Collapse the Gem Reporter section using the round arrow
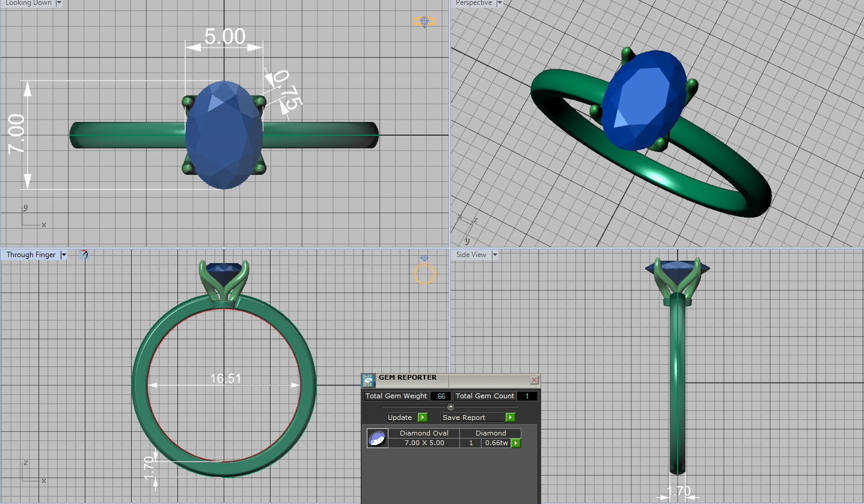The width and height of the screenshot is (864, 504). (451, 407)
